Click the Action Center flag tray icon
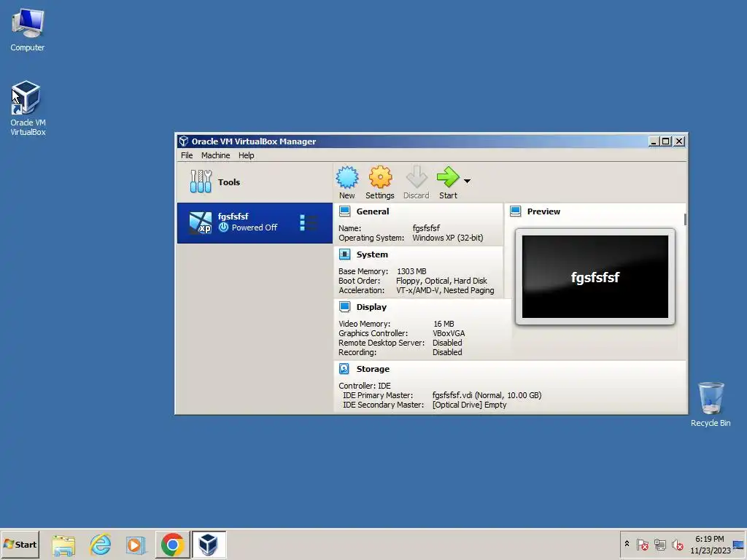 tap(642, 545)
